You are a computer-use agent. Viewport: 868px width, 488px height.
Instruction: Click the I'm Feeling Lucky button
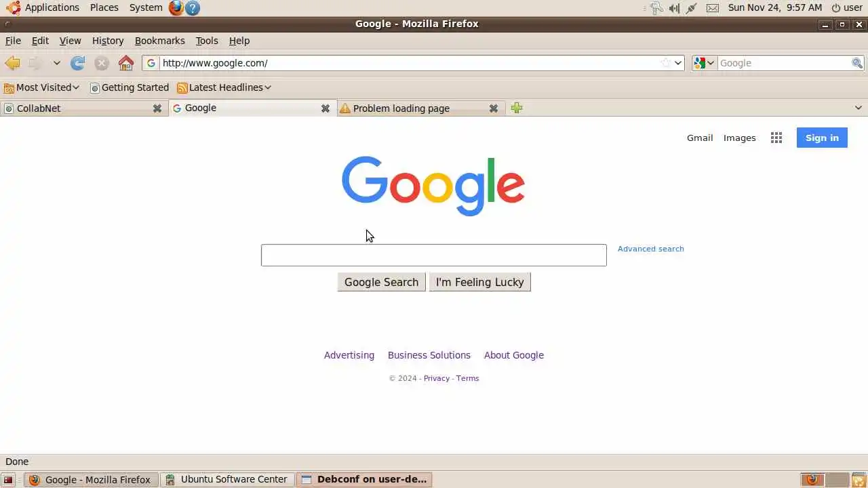(479, 282)
